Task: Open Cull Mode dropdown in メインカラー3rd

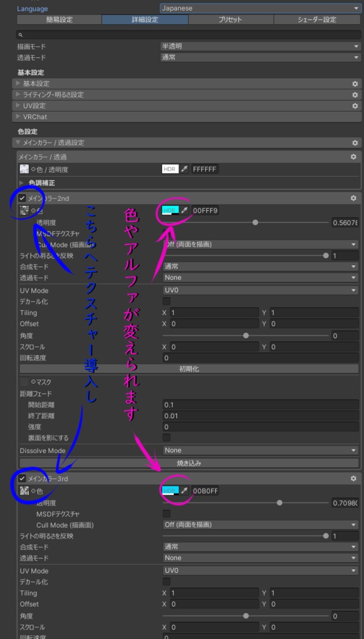Action: [x=261, y=525]
